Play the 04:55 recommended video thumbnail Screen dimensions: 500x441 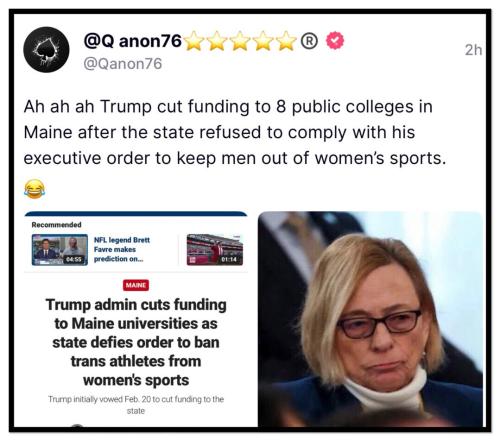60,250
